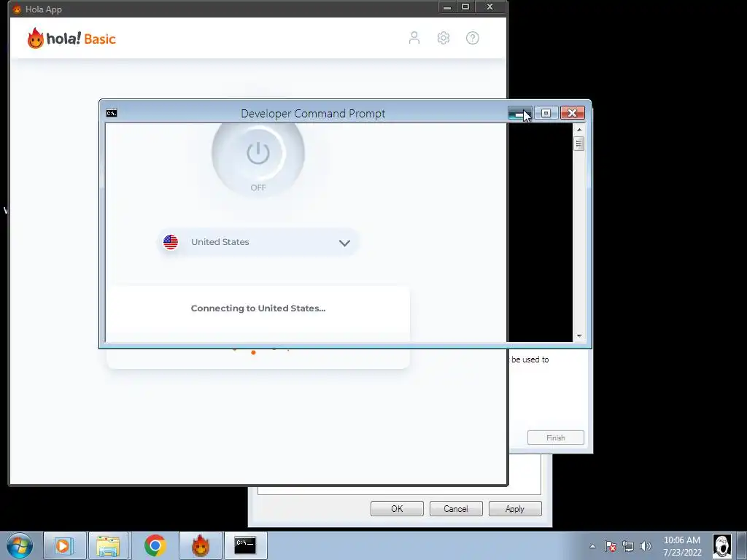747x560 pixels.
Task: Click the command prompt scrollbar thumb
Action: coord(579,144)
